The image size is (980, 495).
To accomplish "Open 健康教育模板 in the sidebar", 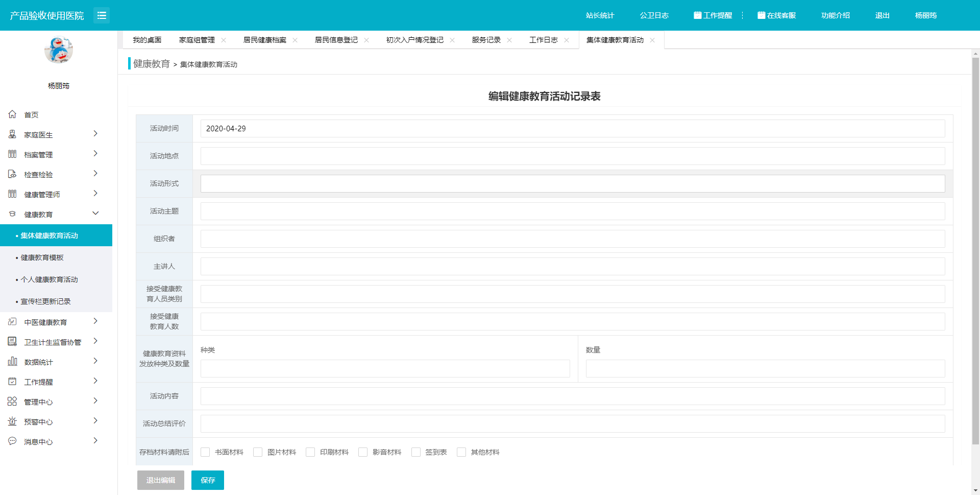I will pos(42,257).
